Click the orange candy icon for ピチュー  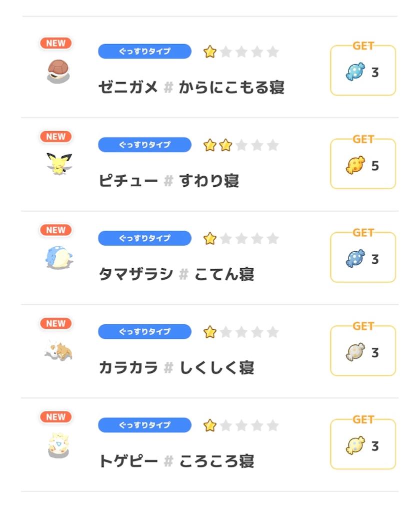click(x=355, y=166)
